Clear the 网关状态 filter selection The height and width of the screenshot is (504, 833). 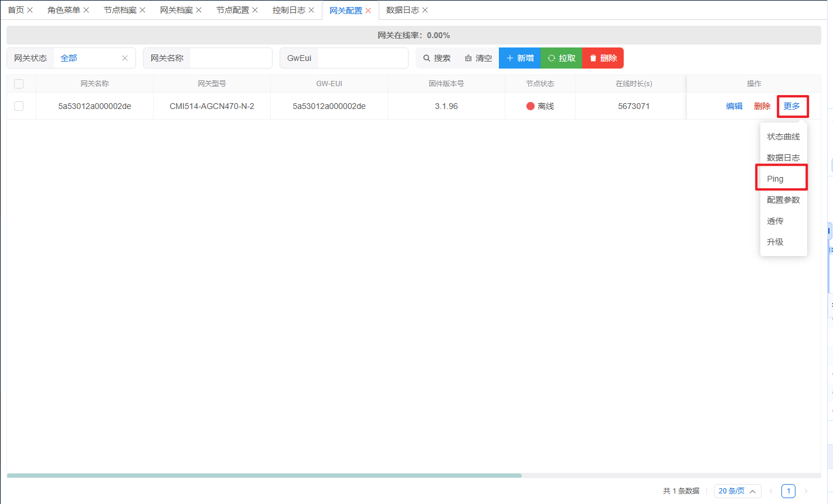point(125,58)
